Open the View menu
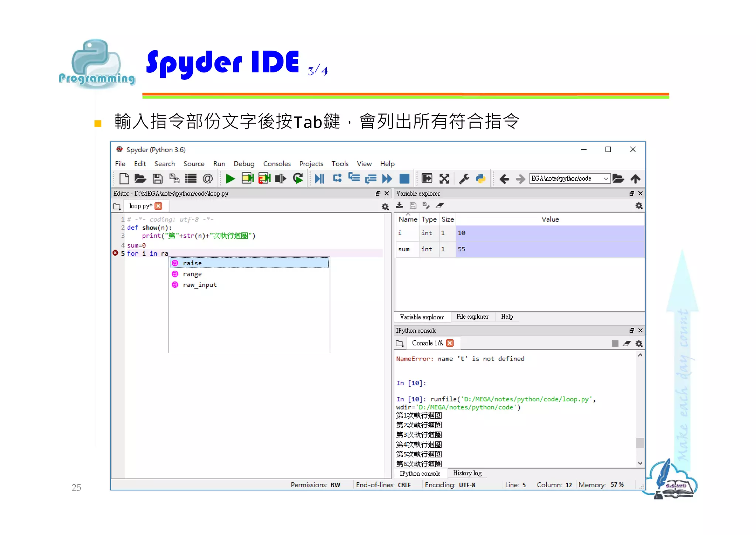 click(364, 164)
